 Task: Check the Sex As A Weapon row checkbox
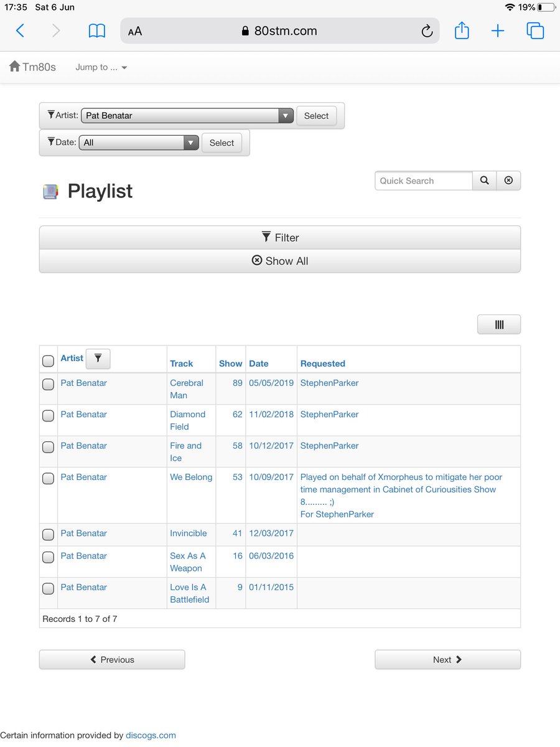(48, 557)
